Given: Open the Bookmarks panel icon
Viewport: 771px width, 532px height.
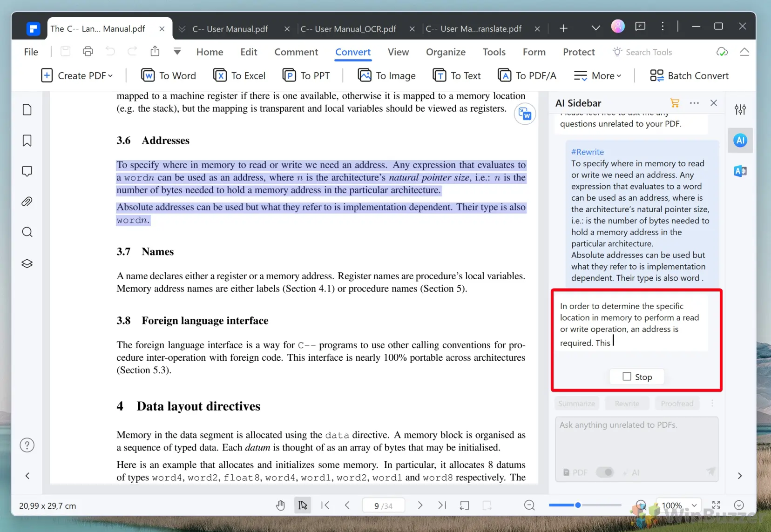Looking at the screenshot, I should (x=27, y=141).
